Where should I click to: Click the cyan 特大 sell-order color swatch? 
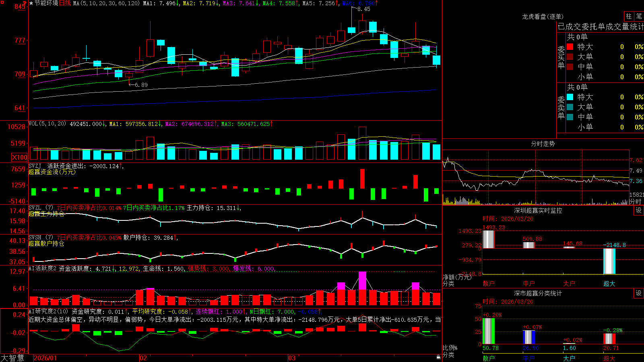570,97
